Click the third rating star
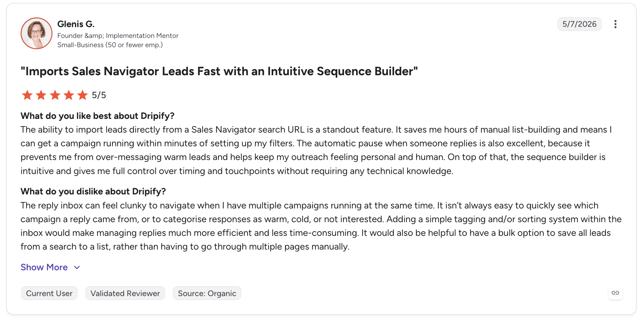Screen dimensions: 644x320 pos(55,95)
